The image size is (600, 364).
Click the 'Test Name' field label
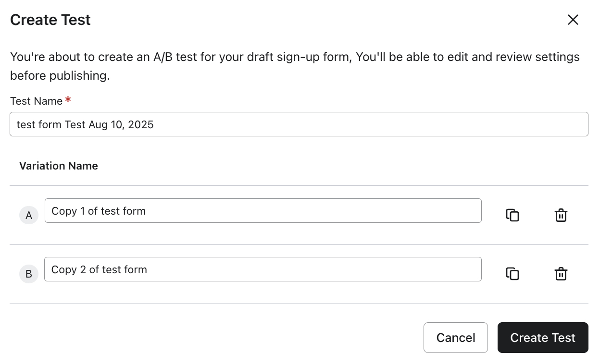coord(37,101)
